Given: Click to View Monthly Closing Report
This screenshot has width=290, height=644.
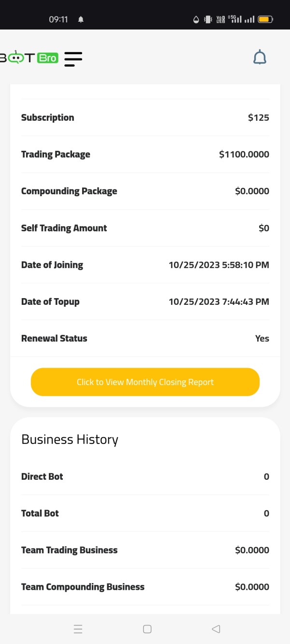Looking at the screenshot, I should tap(145, 382).
